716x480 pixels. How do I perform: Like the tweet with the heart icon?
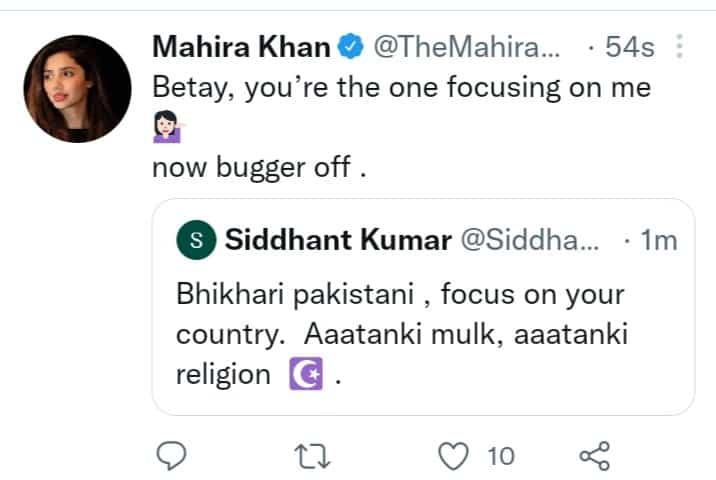tap(455, 457)
